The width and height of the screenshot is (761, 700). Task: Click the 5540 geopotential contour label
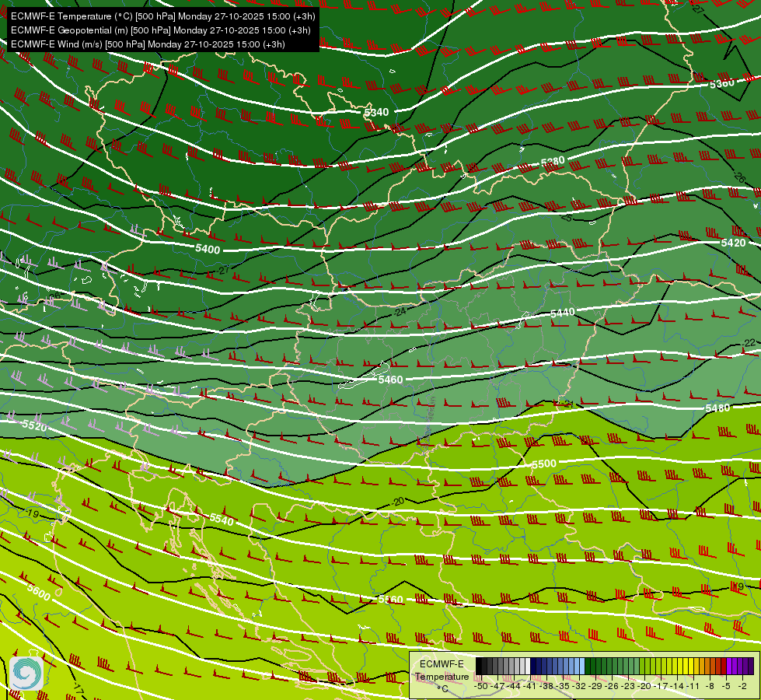point(222,520)
